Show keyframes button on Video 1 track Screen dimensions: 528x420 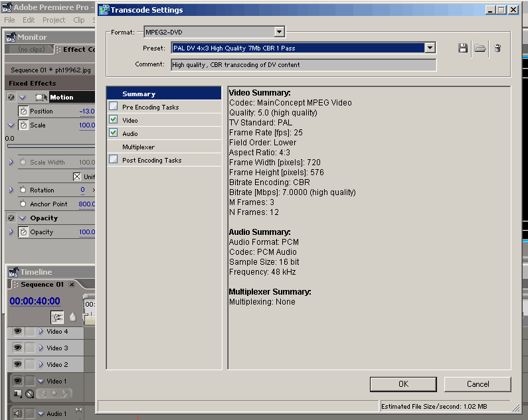(30, 393)
